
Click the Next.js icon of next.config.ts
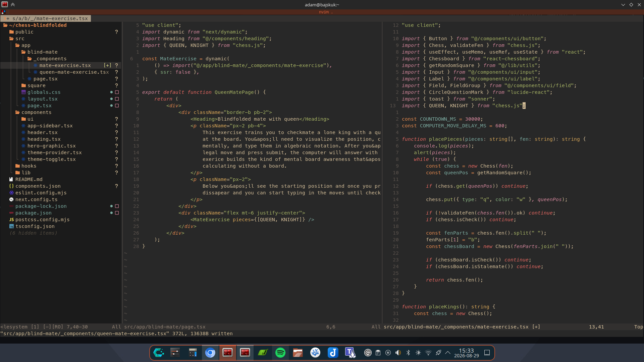[x=11, y=199]
